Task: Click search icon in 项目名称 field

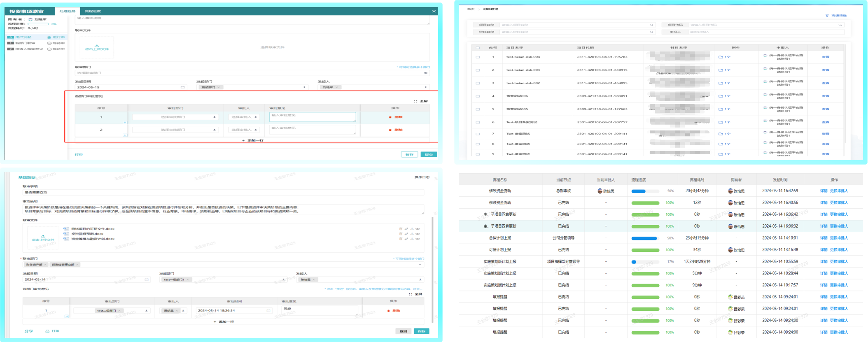Action: pyautogui.click(x=651, y=25)
